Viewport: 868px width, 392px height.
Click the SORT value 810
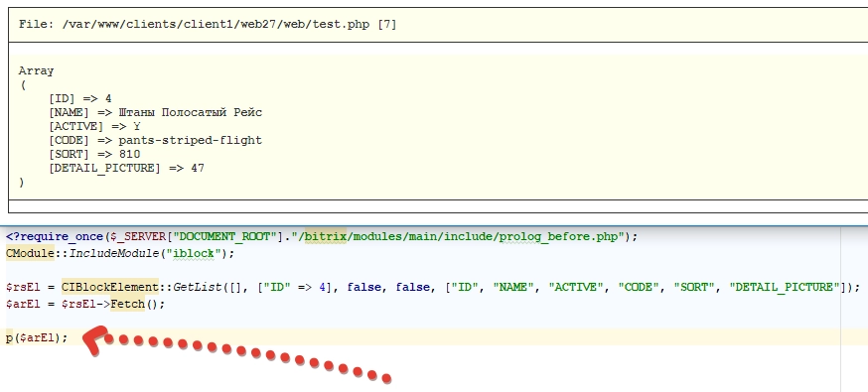coord(129,154)
